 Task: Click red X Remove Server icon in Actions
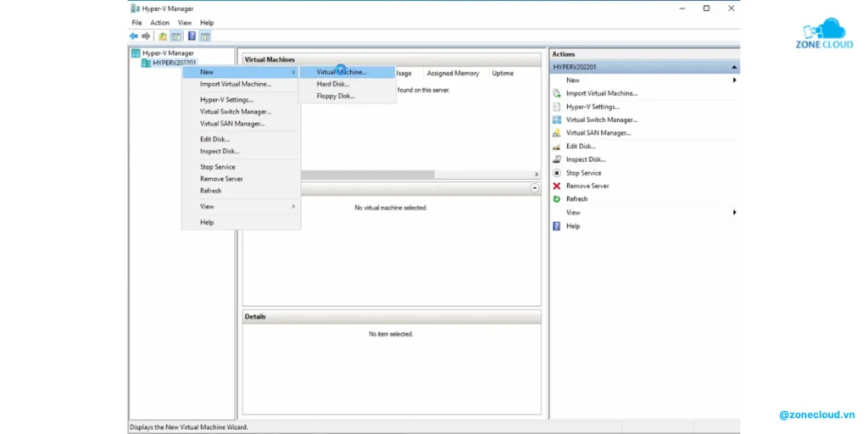pyautogui.click(x=557, y=186)
